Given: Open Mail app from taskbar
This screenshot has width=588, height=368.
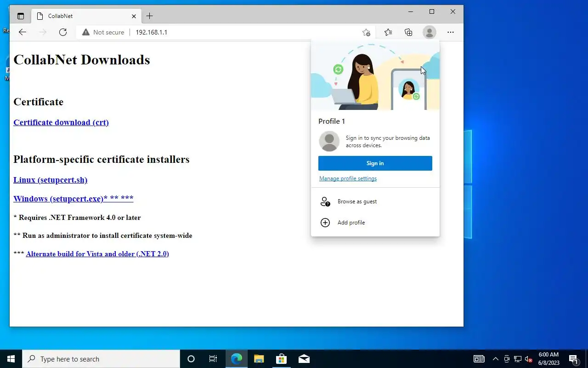Looking at the screenshot, I should [304, 359].
